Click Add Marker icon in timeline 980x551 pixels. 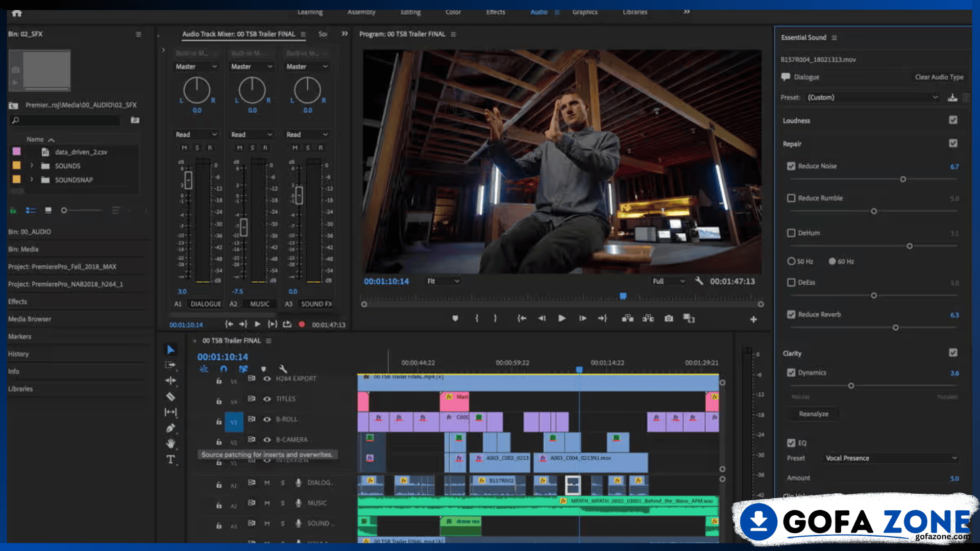263,368
